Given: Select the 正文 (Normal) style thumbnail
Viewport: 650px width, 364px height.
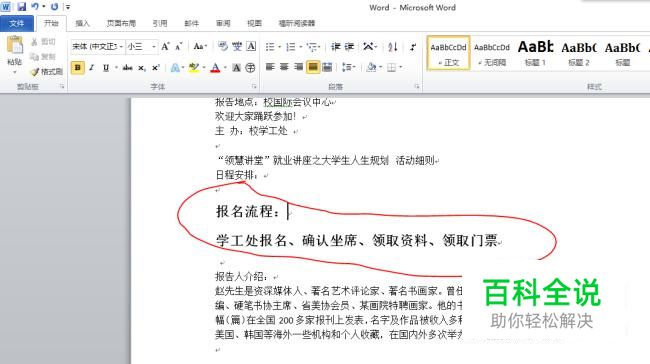Looking at the screenshot, I should (448, 53).
